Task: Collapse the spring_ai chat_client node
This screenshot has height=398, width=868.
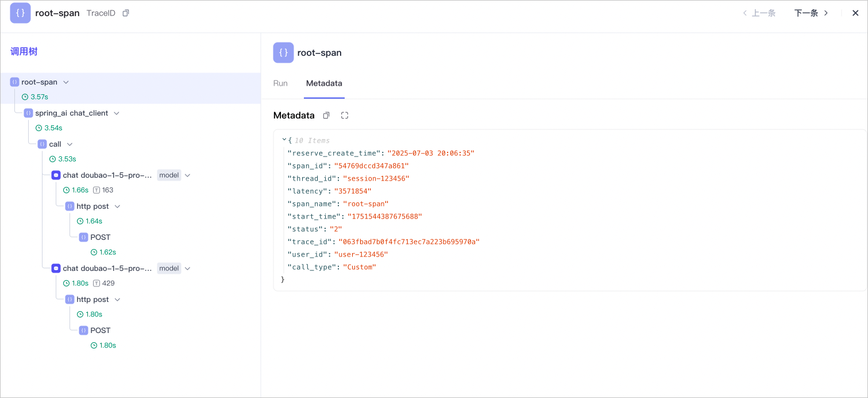Action: tap(117, 113)
